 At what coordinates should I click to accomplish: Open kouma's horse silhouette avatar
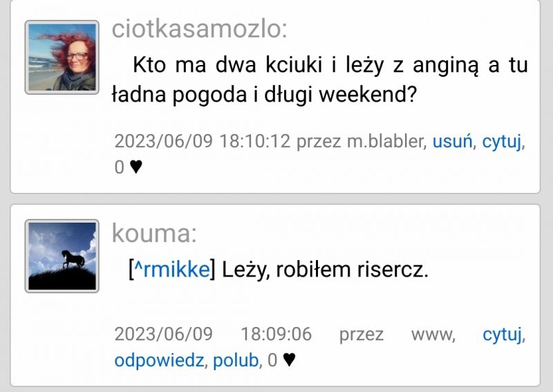coord(62,256)
